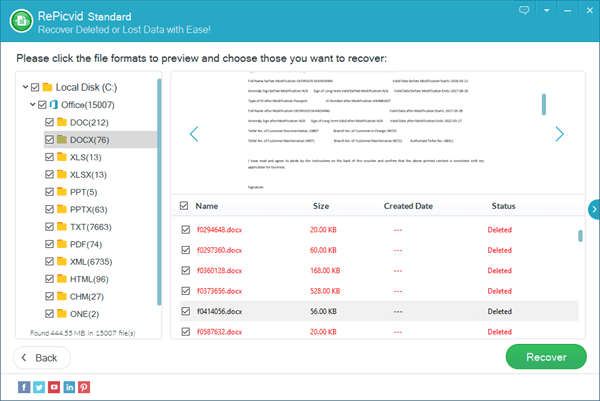Show next preview with right arrow
This screenshot has height=401, width=600.
click(x=560, y=134)
